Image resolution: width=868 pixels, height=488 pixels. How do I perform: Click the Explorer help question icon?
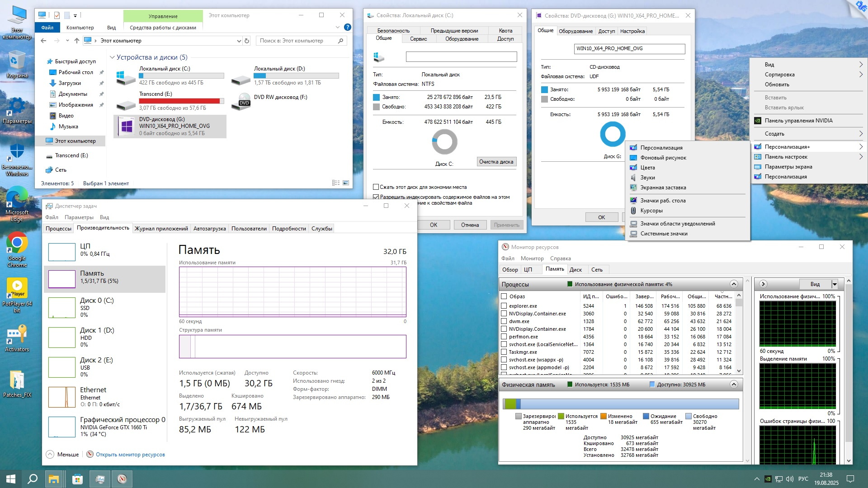347,27
